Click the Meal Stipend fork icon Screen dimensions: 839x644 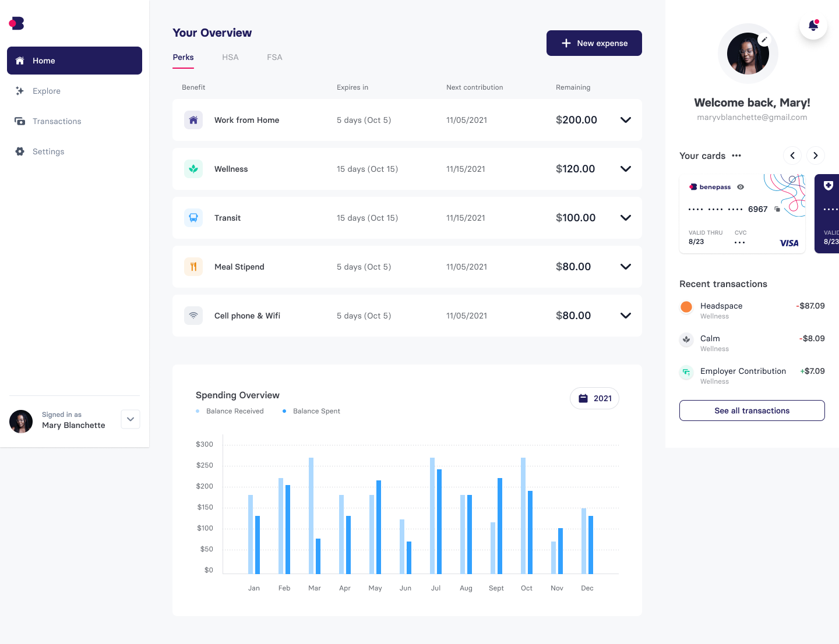[193, 267]
